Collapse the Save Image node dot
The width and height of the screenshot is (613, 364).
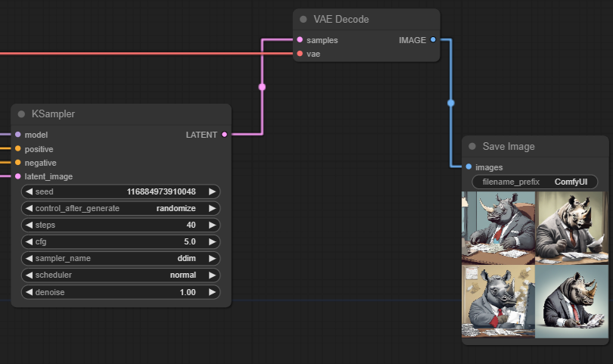pyautogui.click(x=473, y=147)
